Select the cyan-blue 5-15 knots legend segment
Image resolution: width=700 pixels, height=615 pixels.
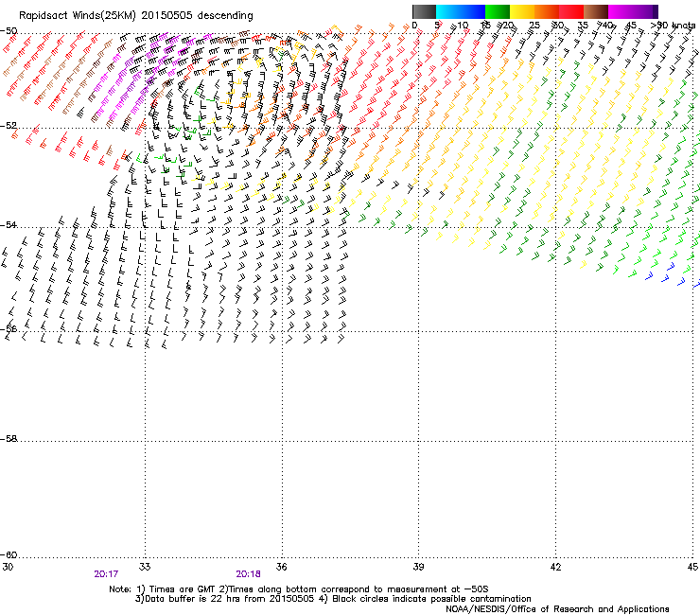[461, 11]
